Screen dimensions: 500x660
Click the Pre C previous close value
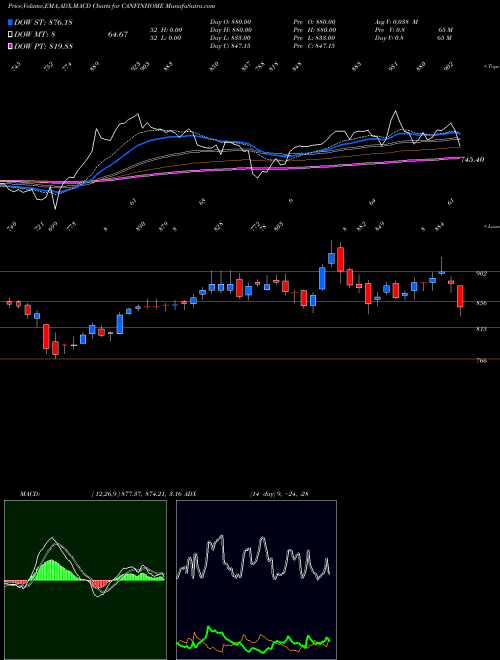314,46
